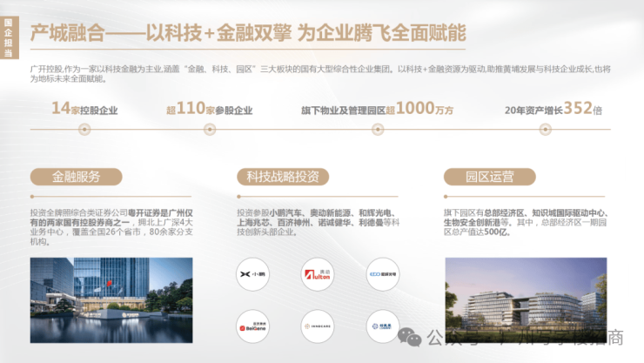Click the paragraph mentioning 粤开证券
This screenshot has width=644, height=363.
click(x=111, y=227)
